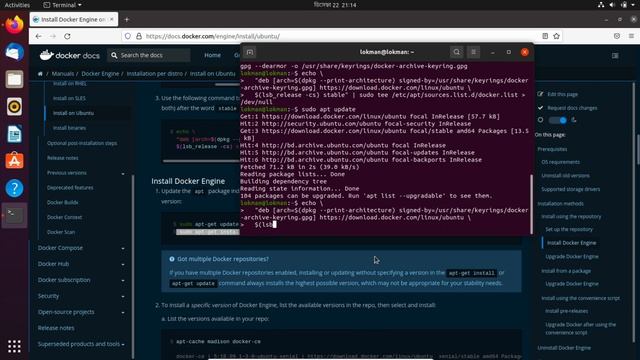Open Install on SLES sidebar link

(x=69, y=98)
